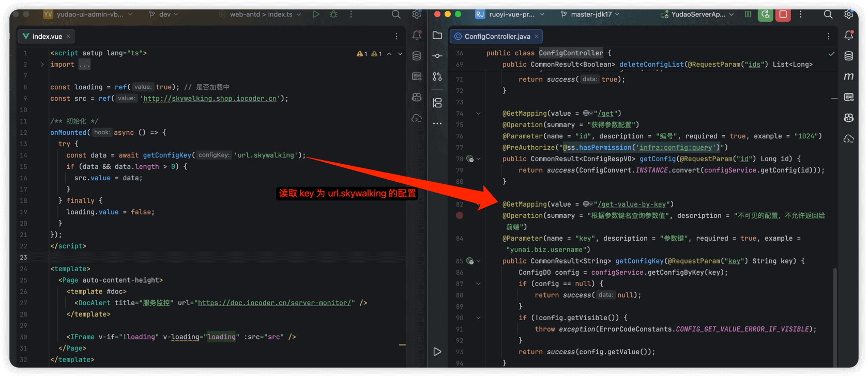This screenshot has height=377, width=868.
Task: Toggle the breakpoint on the @Operation line
Action: pyautogui.click(x=460, y=215)
